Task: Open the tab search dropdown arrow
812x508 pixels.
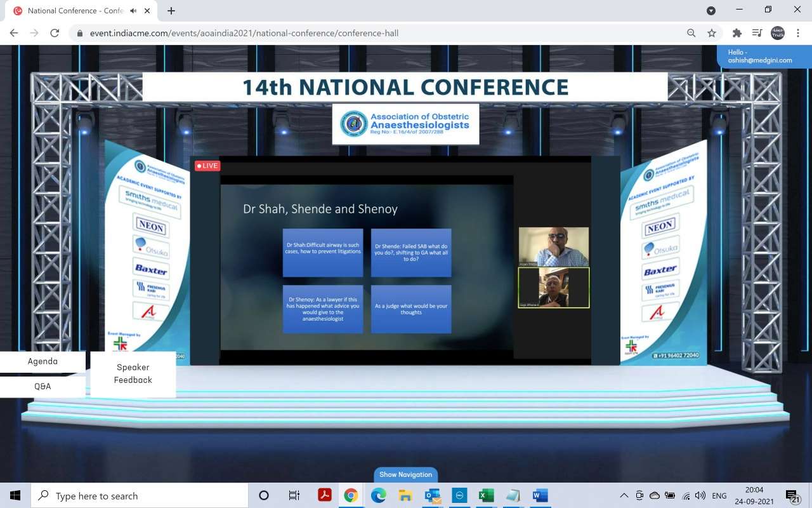Action: 711,10
